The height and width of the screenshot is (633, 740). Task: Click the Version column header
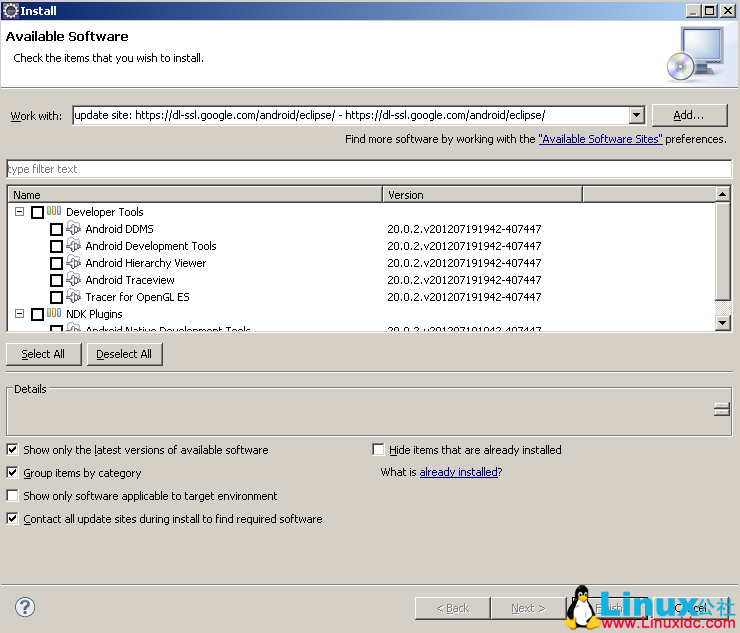482,195
